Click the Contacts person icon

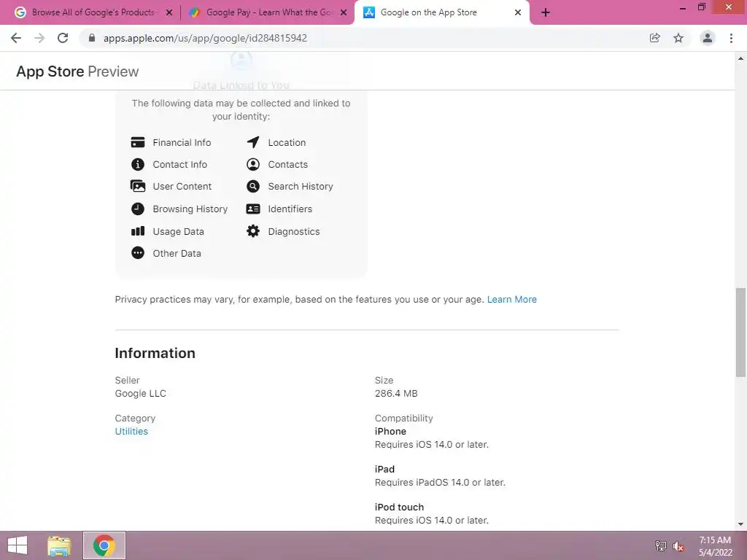253,164
